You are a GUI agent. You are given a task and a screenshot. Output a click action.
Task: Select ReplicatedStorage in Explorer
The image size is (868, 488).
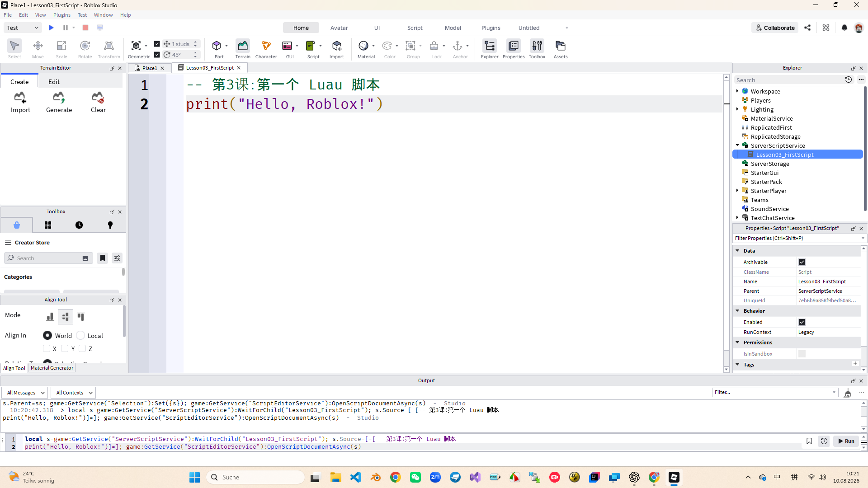775,136
